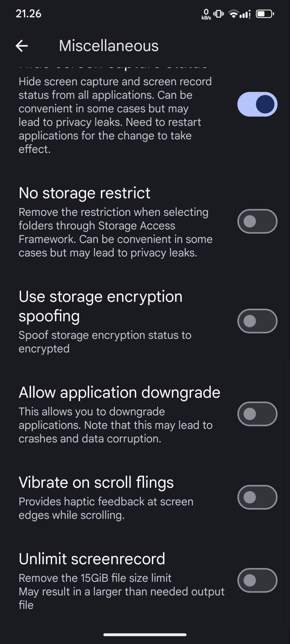Enable the No storage restrict switch
The height and width of the screenshot is (644, 290).
tap(257, 221)
